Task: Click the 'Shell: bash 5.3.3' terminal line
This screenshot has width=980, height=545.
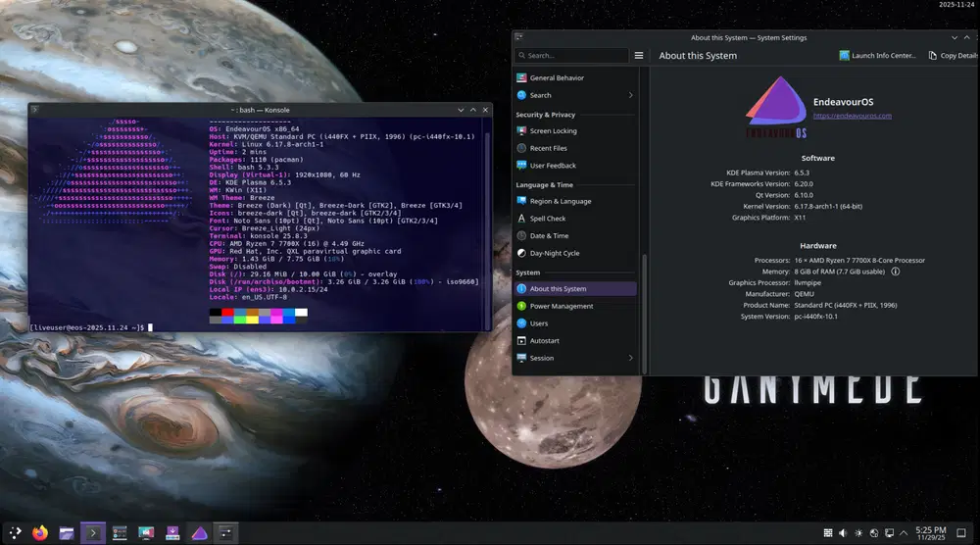Action: [x=244, y=168]
